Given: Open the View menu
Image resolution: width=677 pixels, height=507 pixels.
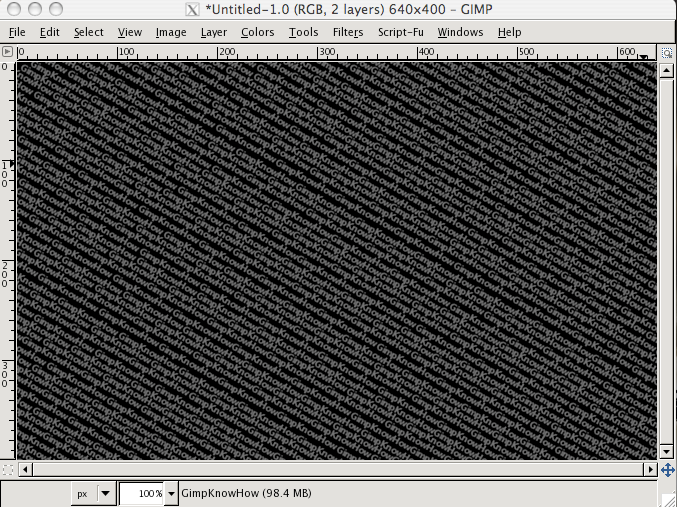Looking at the screenshot, I should (130, 32).
